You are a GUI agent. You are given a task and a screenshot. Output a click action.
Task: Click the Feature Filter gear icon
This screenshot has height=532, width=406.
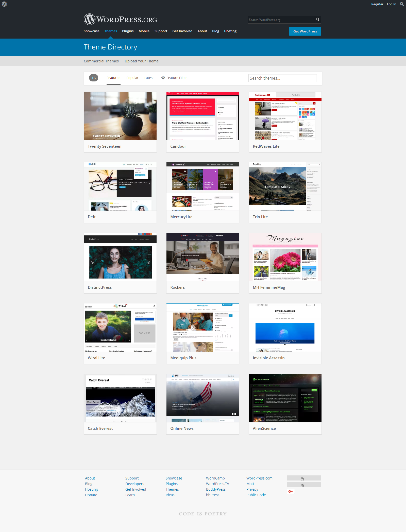tap(163, 78)
